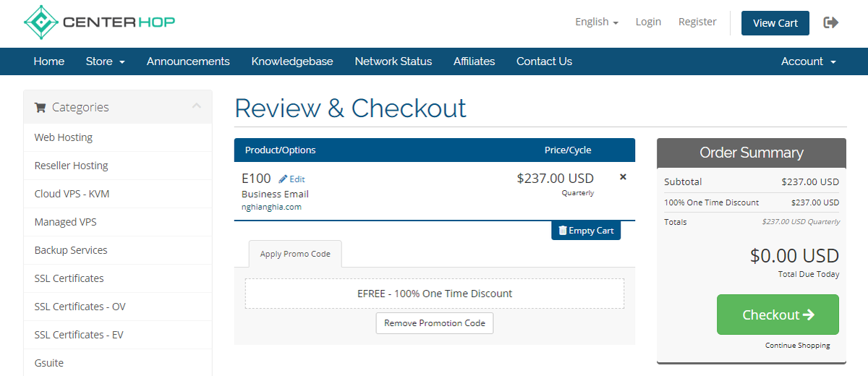Open the Reseller Hosting category
Screen dimensions: 868x376
tap(118, 166)
